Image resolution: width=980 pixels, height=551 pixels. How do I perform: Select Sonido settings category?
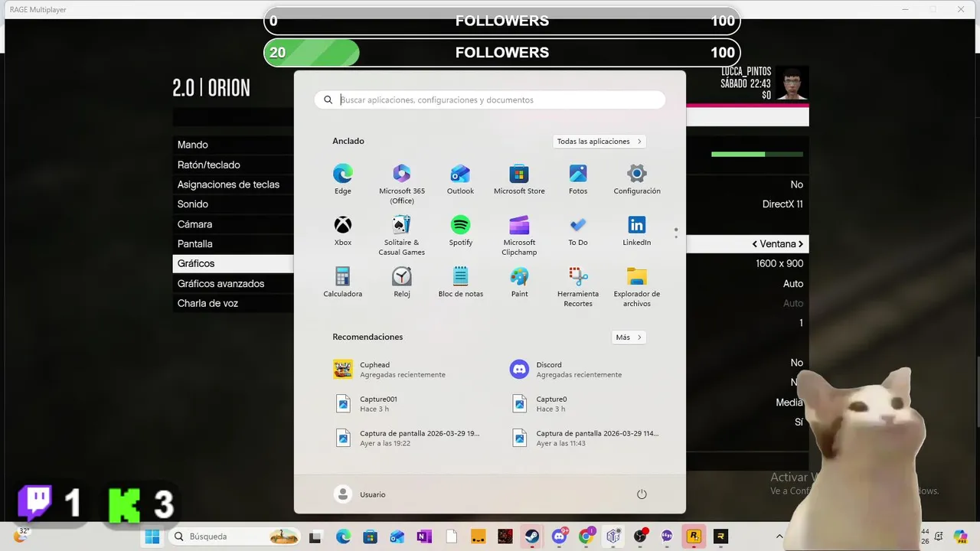tap(233, 204)
